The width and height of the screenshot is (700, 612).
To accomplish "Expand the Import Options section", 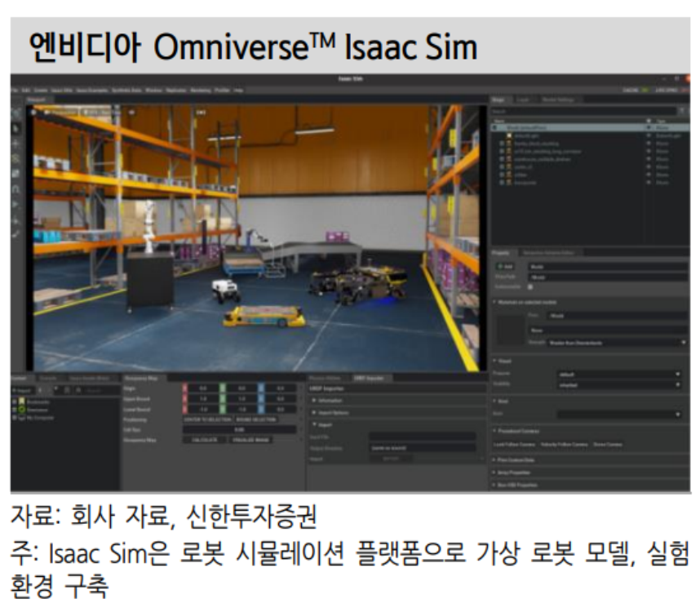I will [x=314, y=412].
